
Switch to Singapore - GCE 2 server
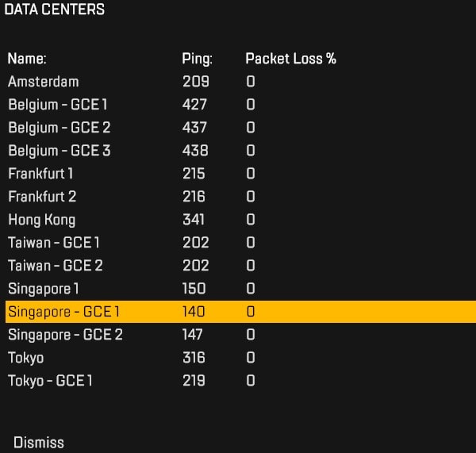tap(65, 335)
